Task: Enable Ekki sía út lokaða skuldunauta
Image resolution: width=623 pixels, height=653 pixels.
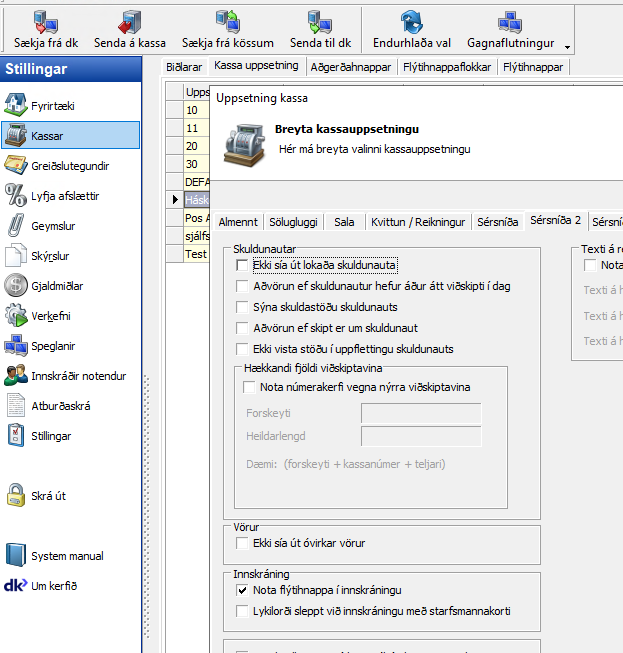Action: pos(242,265)
